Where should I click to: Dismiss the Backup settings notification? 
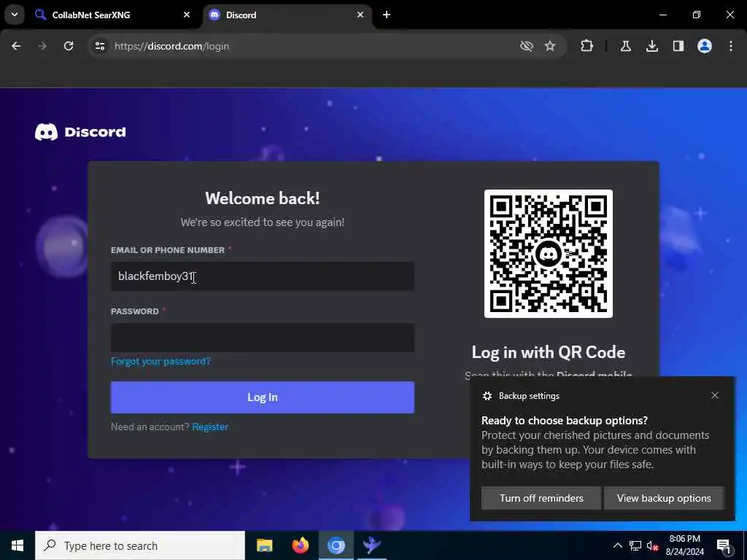coord(715,395)
